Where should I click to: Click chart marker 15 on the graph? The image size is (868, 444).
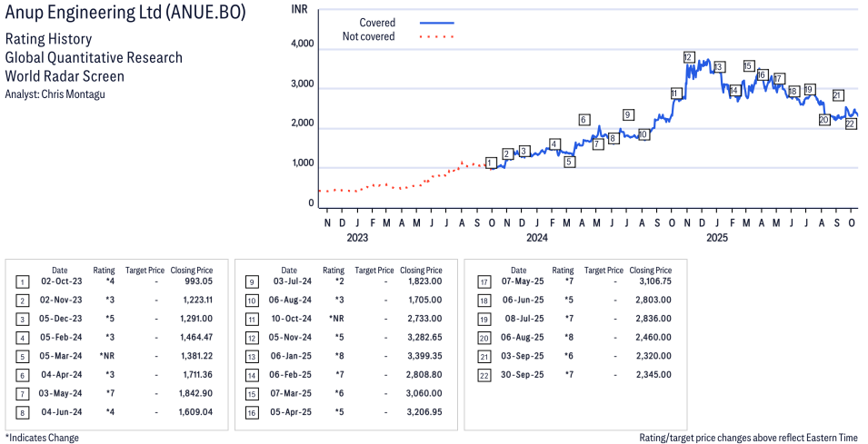(x=748, y=65)
